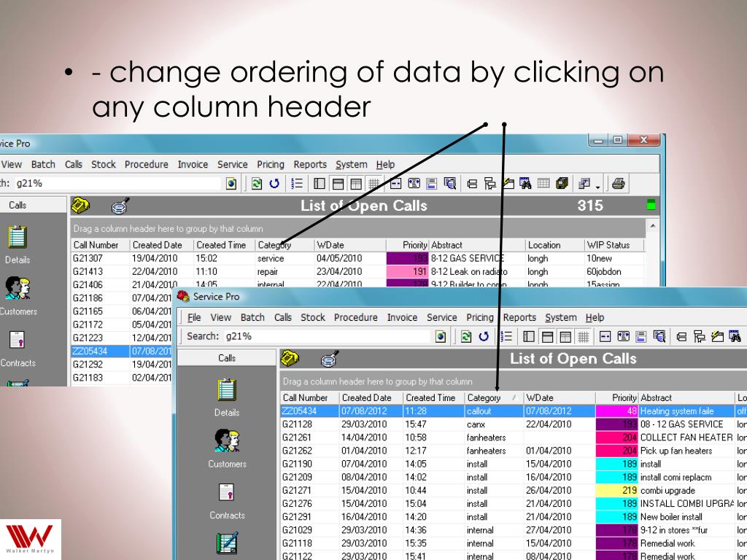Click the web page globe icon in front window toolbar
This screenshot has width=747, height=560.
click(x=441, y=337)
